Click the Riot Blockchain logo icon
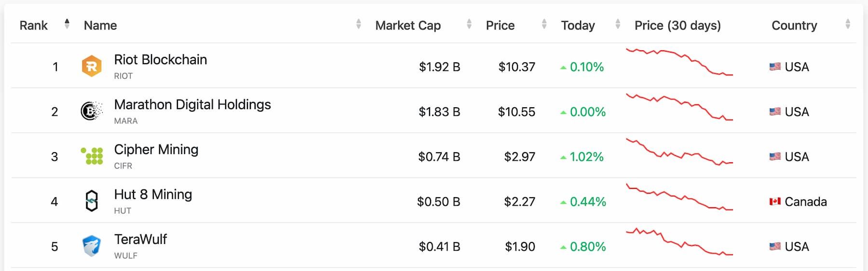868x271 pixels. click(92, 66)
